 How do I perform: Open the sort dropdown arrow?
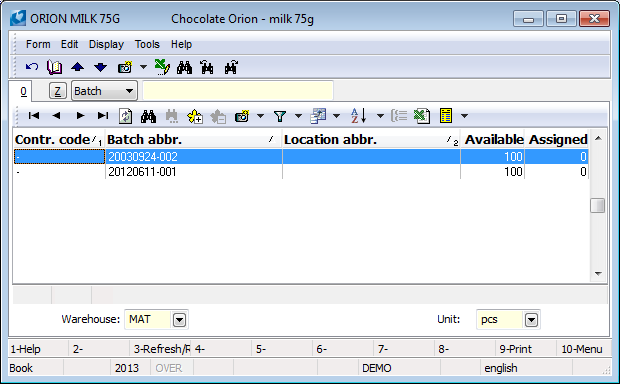(380, 116)
